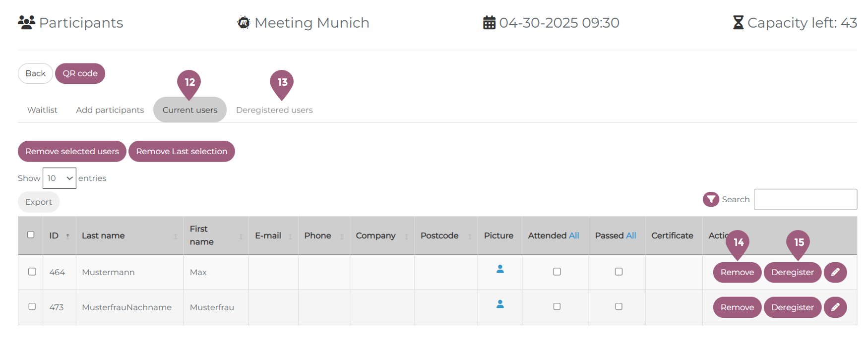Deregister the participant Mustermann
The height and width of the screenshot is (345, 868).
792,272
